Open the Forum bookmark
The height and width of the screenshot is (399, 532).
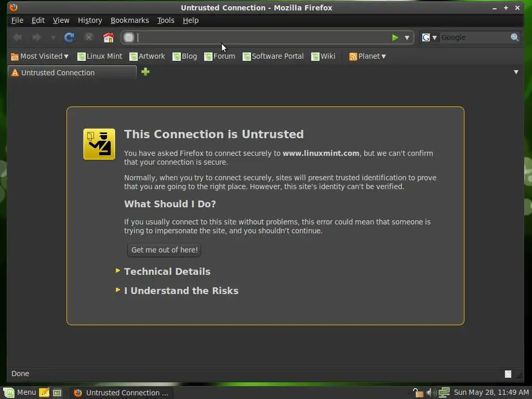click(x=220, y=56)
